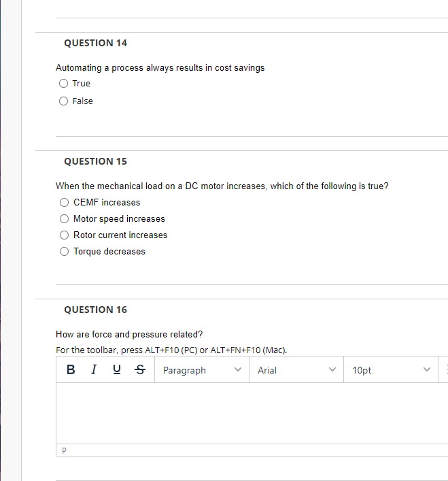Screen dimensions: 448x481
Task: Click inside the Question 16 answer text area
Action: (252, 413)
